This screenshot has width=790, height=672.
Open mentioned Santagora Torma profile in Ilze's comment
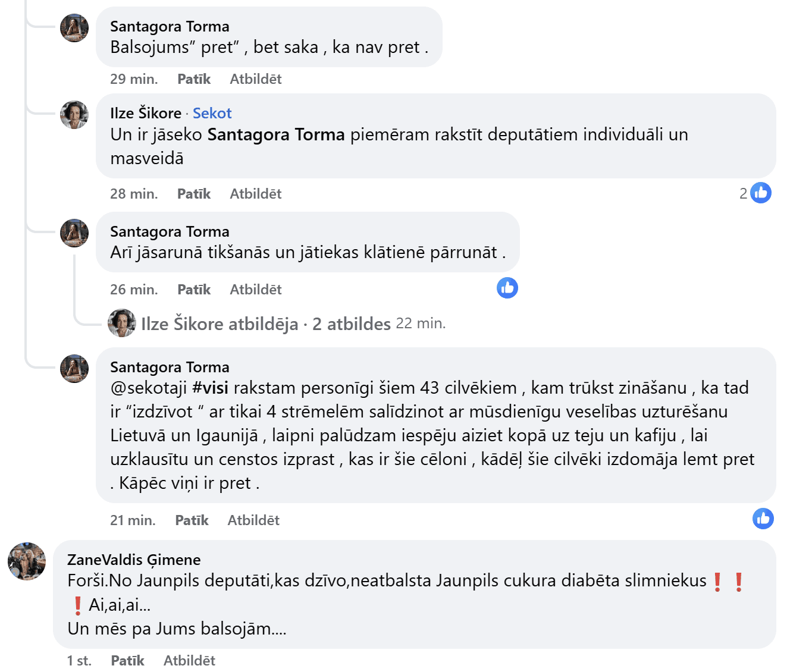[276, 135]
